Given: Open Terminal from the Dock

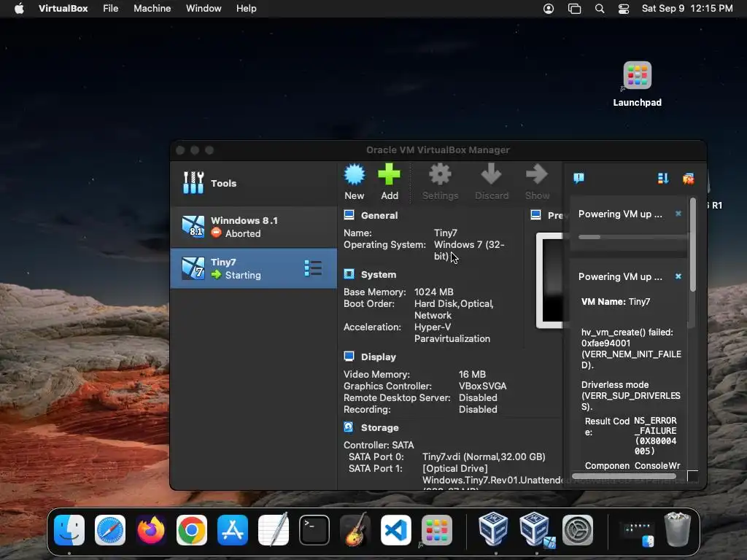Looking at the screenshot, I should (314, 529).
